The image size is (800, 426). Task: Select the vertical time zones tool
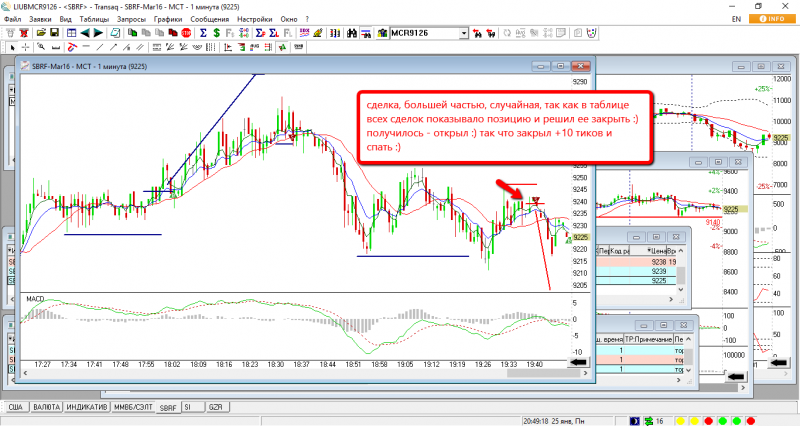[x=211, y=47]
